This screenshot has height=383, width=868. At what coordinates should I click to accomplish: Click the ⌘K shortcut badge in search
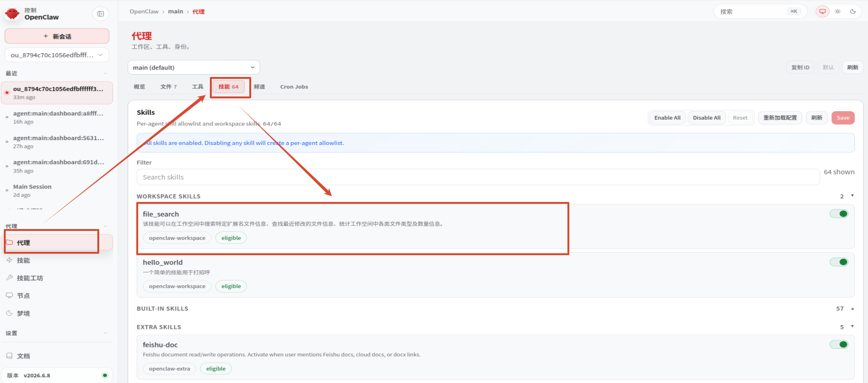(x=794, y=11)
